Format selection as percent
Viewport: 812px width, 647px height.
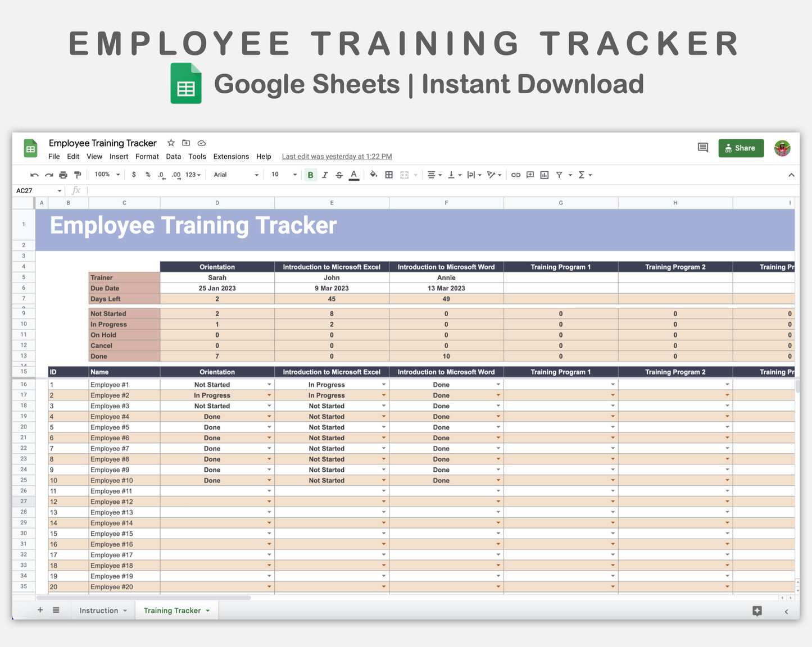click(x=148, y=175)
